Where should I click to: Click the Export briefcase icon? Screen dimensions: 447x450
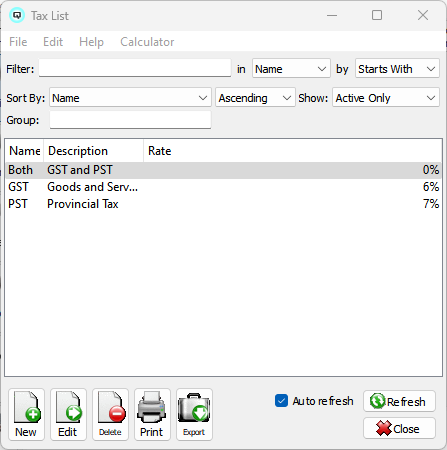(194, 414)
